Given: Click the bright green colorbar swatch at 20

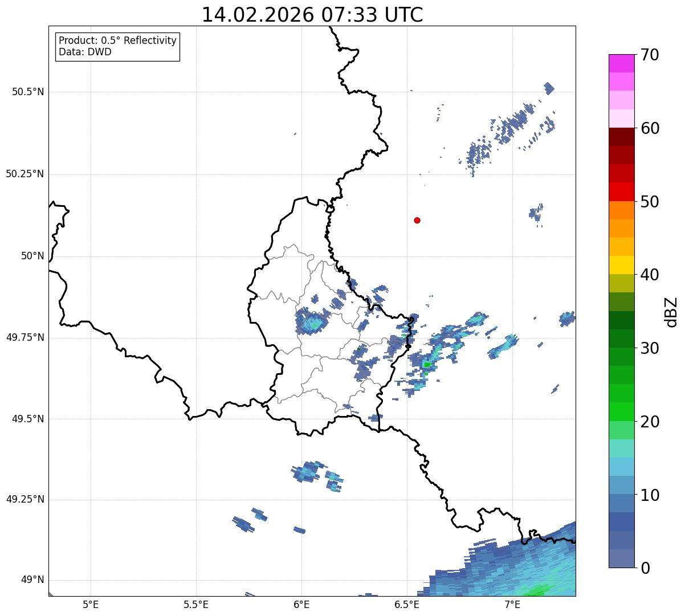Looking at the screenshot, I should pos(621,412).
